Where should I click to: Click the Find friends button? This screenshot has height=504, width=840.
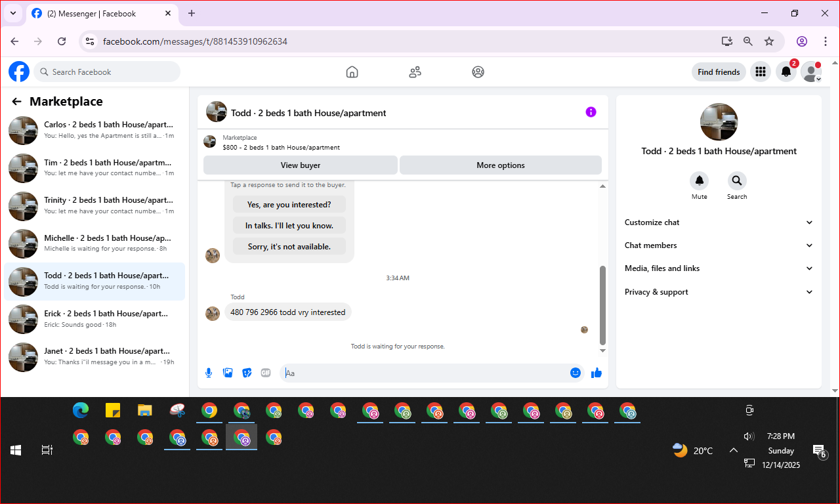(719, 72)
